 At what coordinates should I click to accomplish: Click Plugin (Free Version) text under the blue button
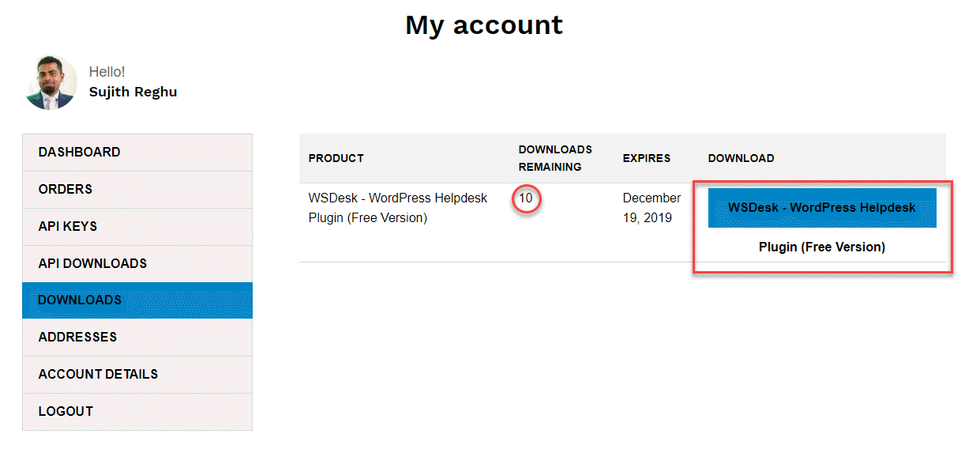point(822,247)
